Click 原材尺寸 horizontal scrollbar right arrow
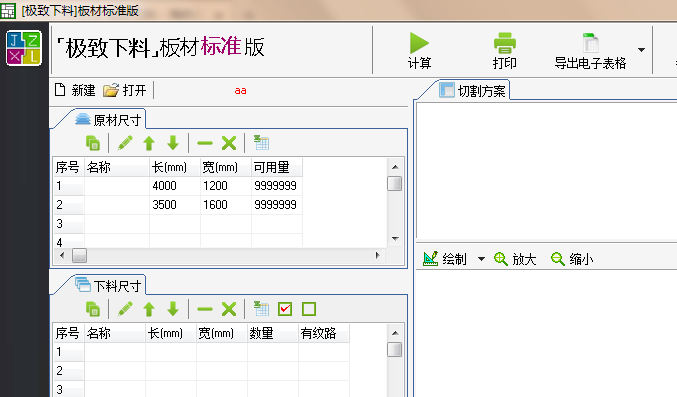677x397 pixels. (378, 255)
